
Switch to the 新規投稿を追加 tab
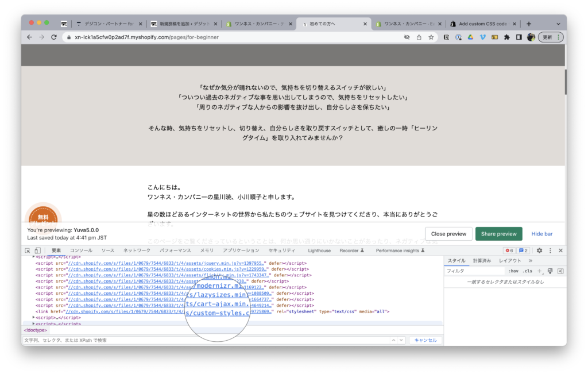183,24
